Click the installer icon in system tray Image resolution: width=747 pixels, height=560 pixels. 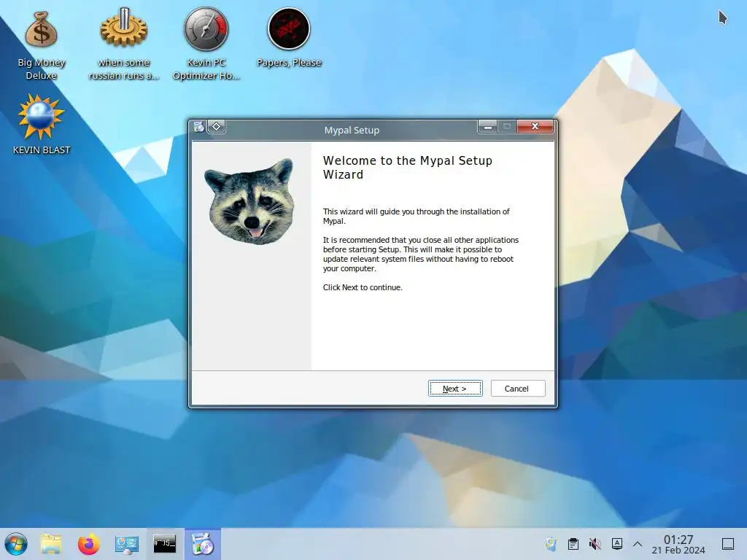(551, 544)
